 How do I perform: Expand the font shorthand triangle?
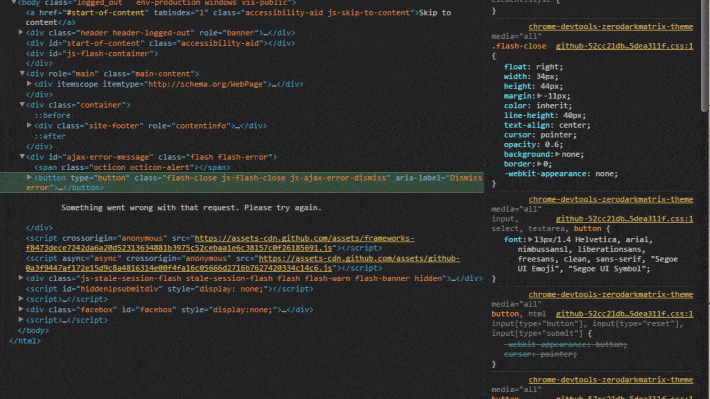coord(530,240)
